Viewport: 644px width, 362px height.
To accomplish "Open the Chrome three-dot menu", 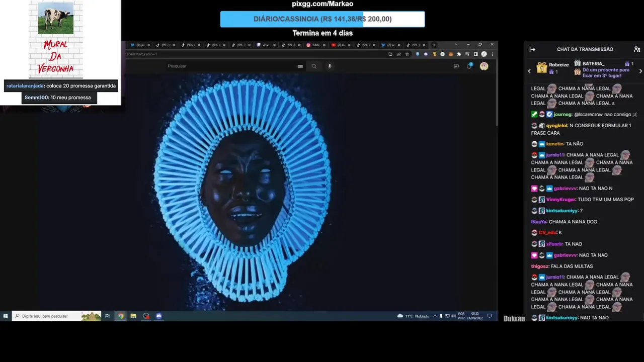I will pos(492,54).
